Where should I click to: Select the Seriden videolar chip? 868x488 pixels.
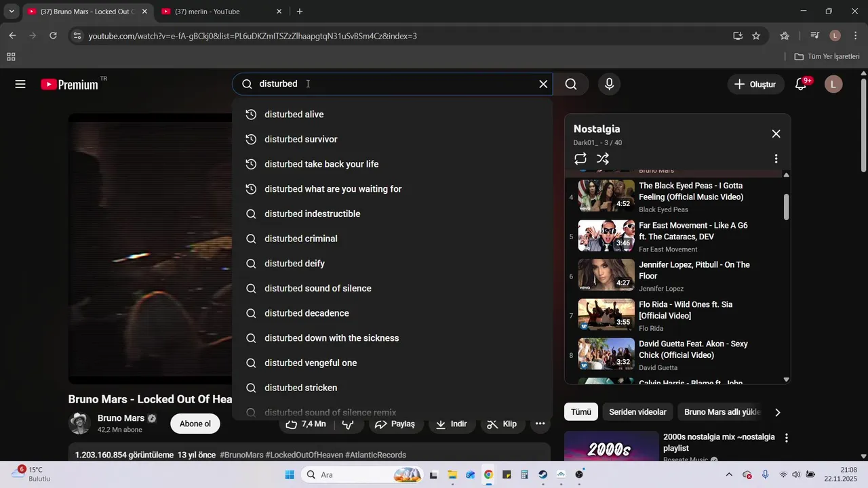click(637, 412)
